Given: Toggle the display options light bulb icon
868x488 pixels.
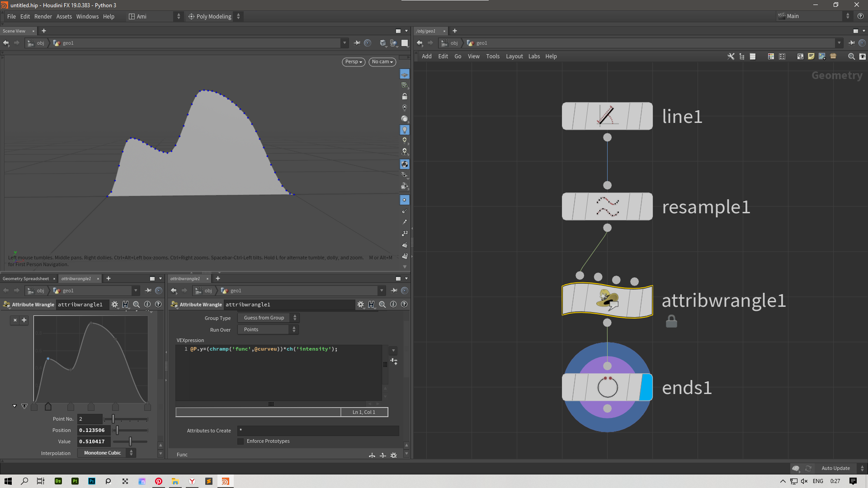Looking at the screenshot, I should tap(405, 130).
